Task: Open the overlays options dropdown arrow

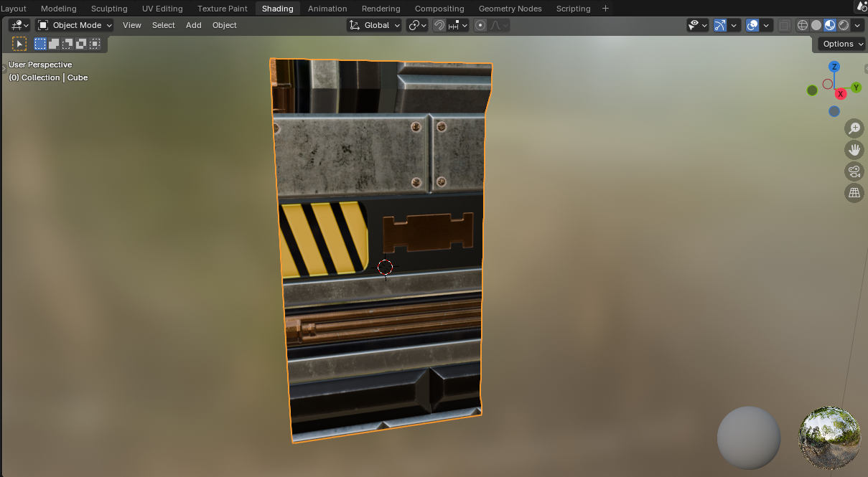Action: point(767,25)
